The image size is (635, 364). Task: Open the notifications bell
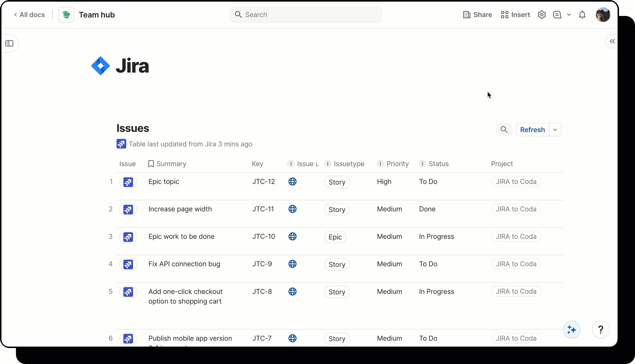pyautogui.click(x=582, y=15)
